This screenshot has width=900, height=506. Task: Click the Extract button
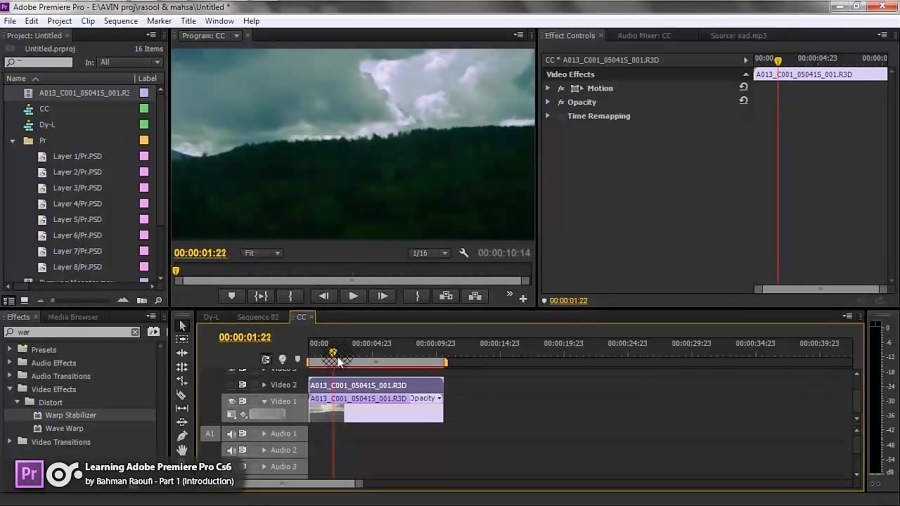[475, 296]
